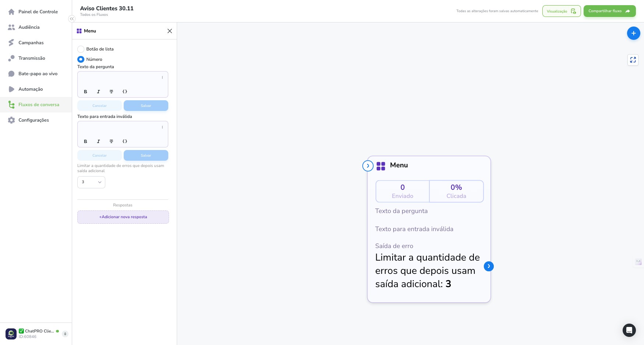
Task: Click the flow title Aviso Clientes 30.11
Action: pyautogui.click(x=107, y=8)
